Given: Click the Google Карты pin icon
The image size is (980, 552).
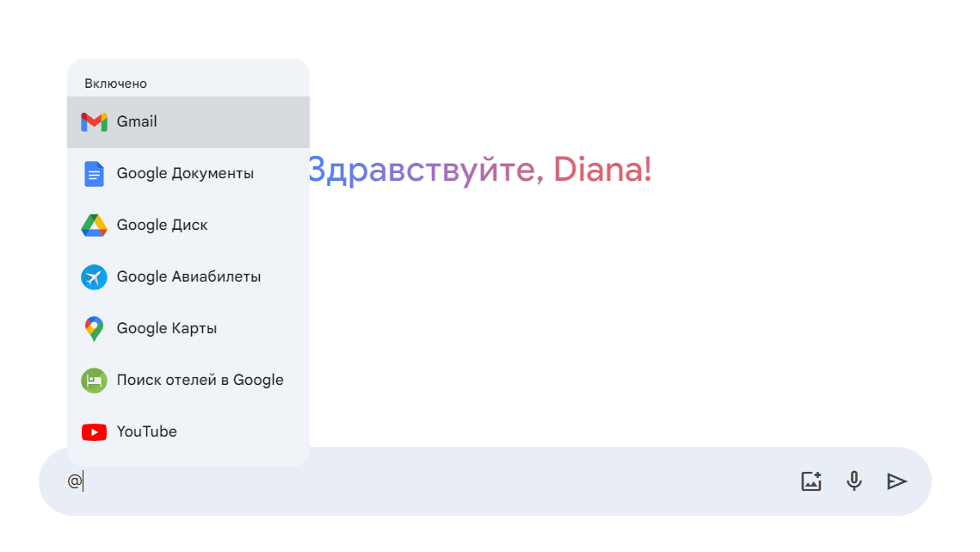Looking at the screenshot, I should pos(94,329).
